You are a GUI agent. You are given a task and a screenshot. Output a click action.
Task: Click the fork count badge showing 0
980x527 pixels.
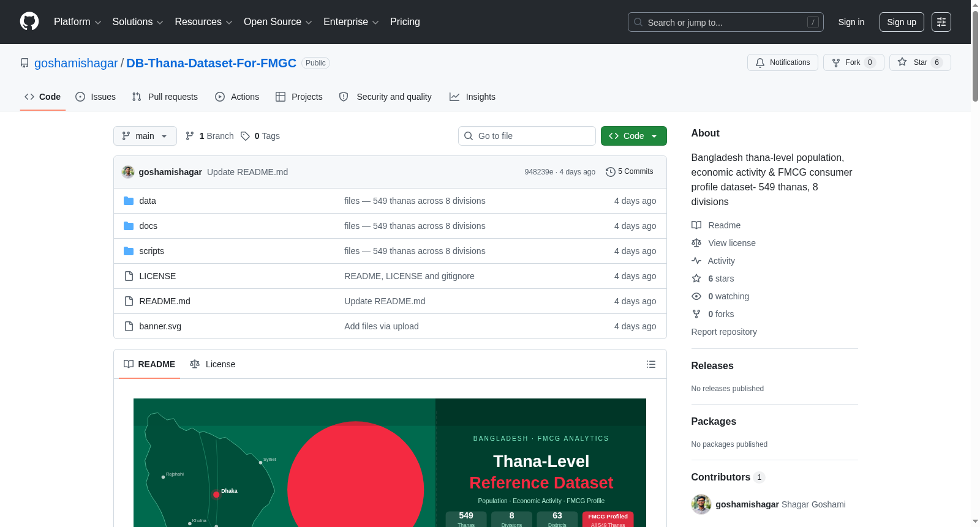[870, 62]
